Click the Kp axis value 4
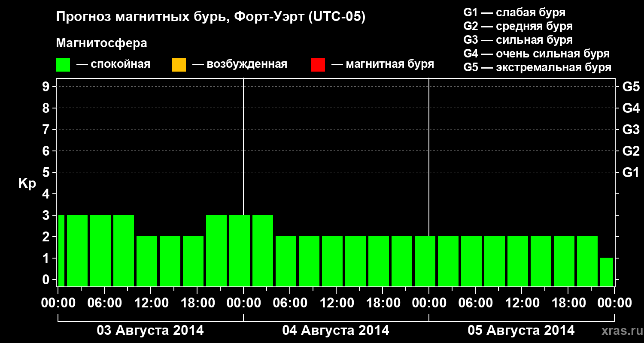The image size is (644, 343). 47,194
